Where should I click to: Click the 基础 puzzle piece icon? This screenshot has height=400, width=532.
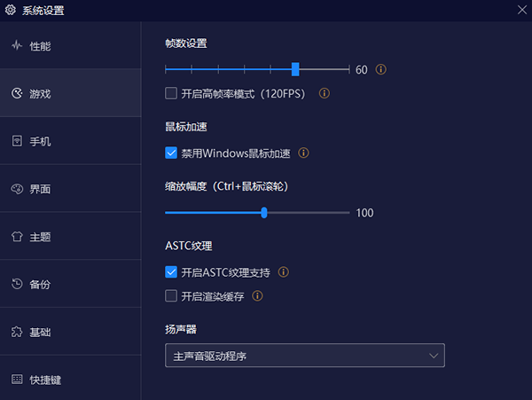pos(17,332)
